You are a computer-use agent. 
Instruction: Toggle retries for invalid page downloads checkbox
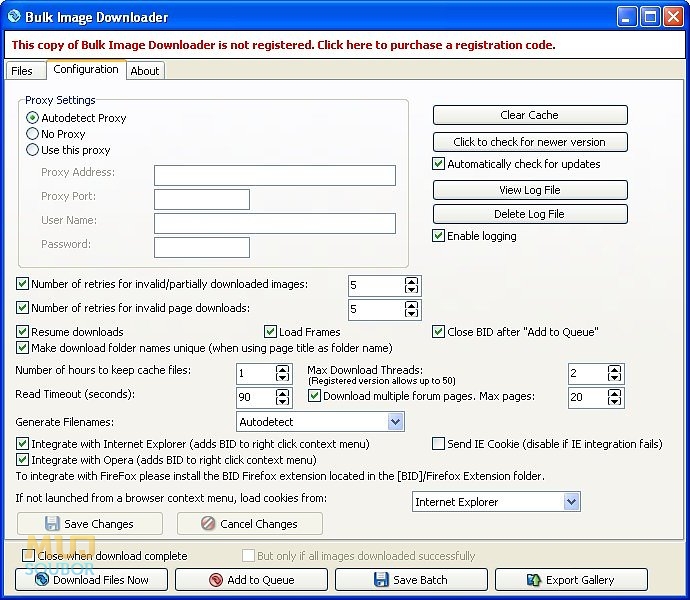[22, 307]
